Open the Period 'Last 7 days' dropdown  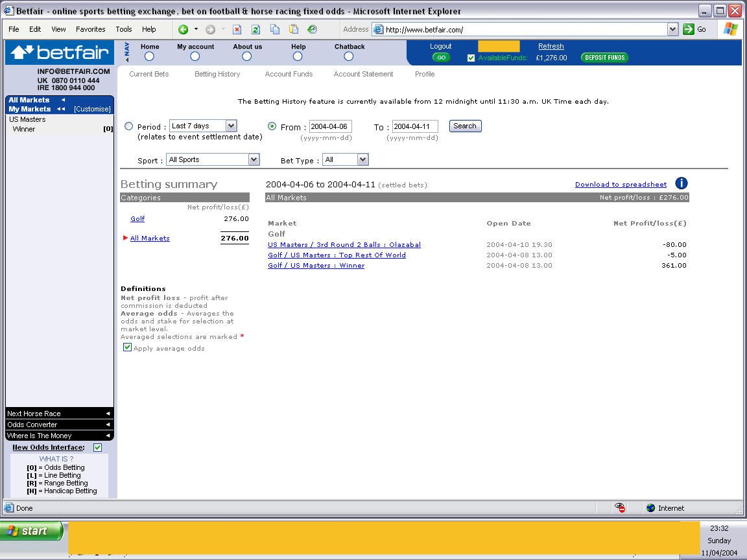pos(231,126)
